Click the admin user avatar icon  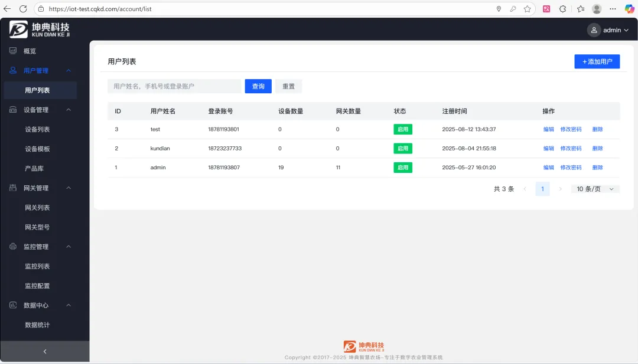tap(594, 30)
